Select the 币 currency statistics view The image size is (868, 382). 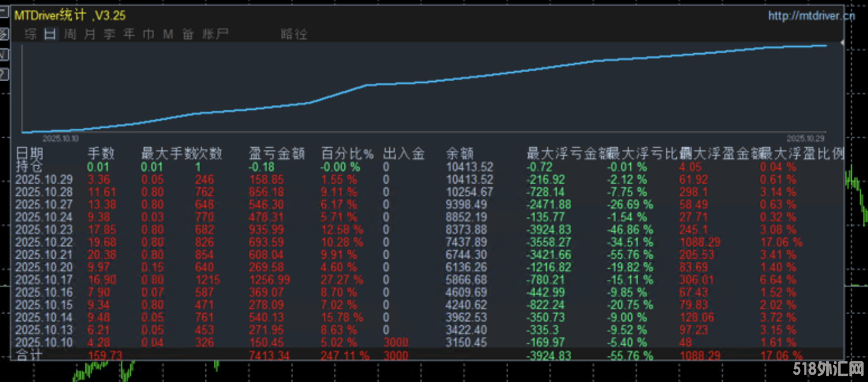149,34
